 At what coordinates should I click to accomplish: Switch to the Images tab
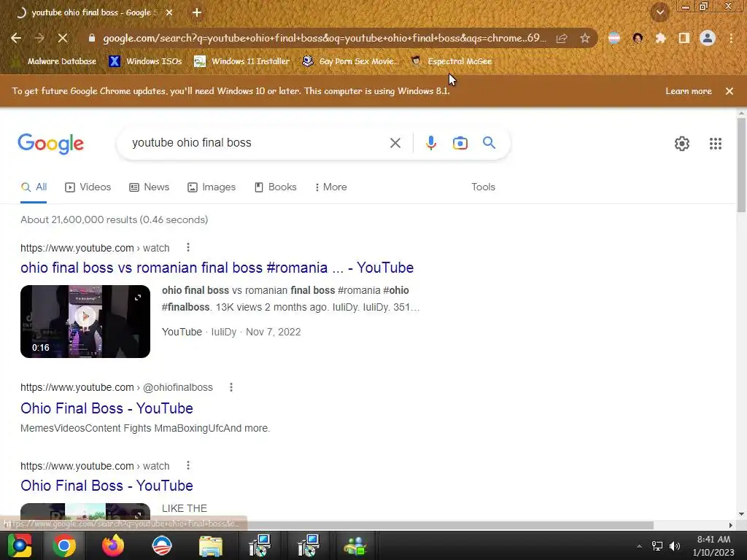[x=212, y=187]
